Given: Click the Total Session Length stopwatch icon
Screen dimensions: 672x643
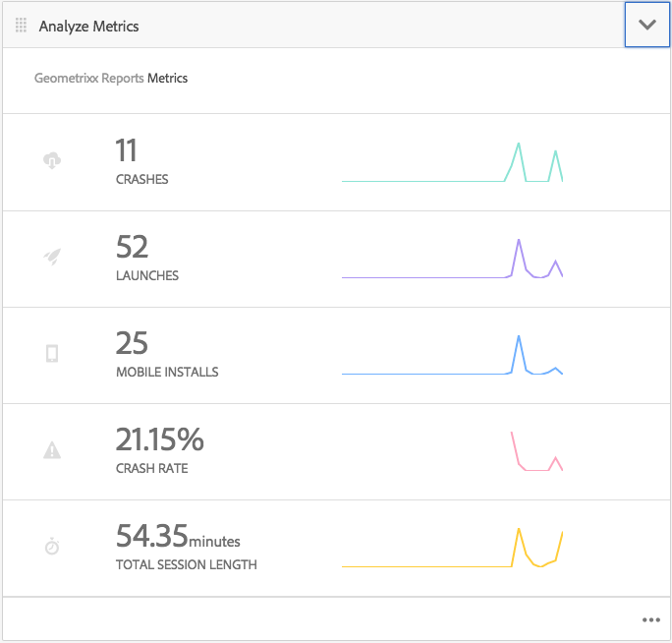Looking at the screenshot, I should [x=52, y=546].
